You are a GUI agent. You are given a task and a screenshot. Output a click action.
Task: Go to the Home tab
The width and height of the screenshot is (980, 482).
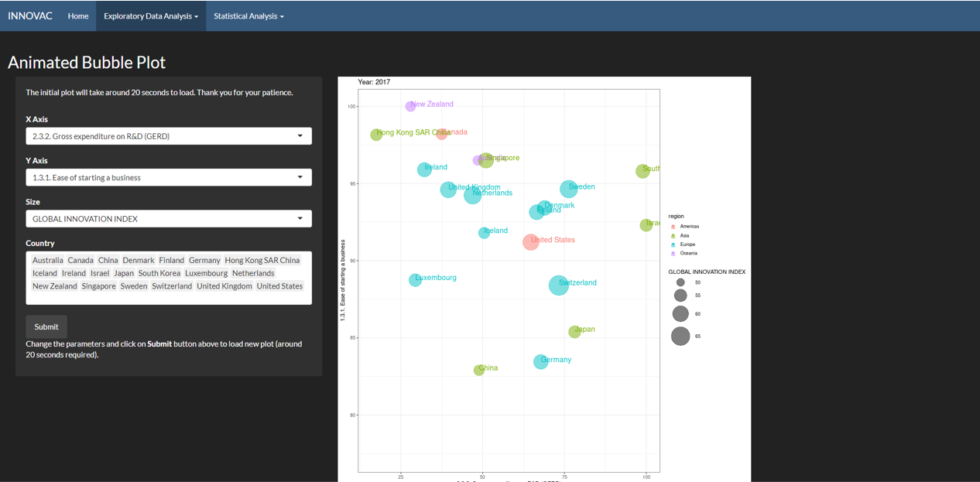(x=77, y=15)
